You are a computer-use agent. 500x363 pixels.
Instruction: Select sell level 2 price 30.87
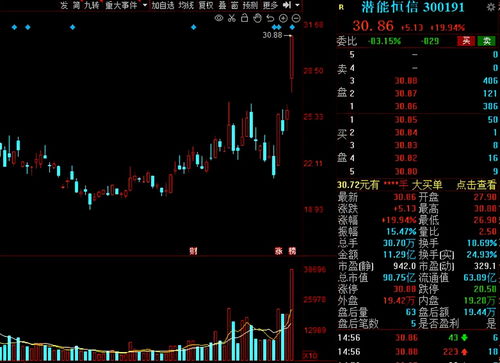(406, 94)
